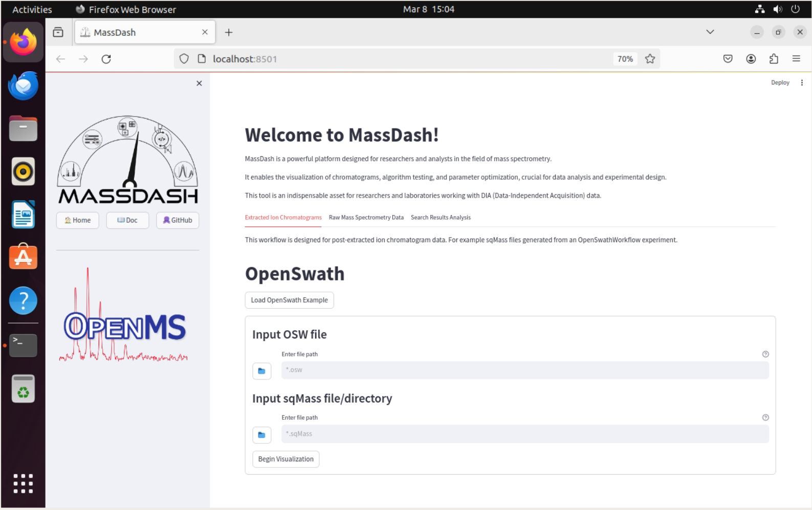The width and height of the screenshot is (812, 510).
Task: Launch Thunderbird Mail from dock
Action: pyautogui.click(x=23, y=86)
